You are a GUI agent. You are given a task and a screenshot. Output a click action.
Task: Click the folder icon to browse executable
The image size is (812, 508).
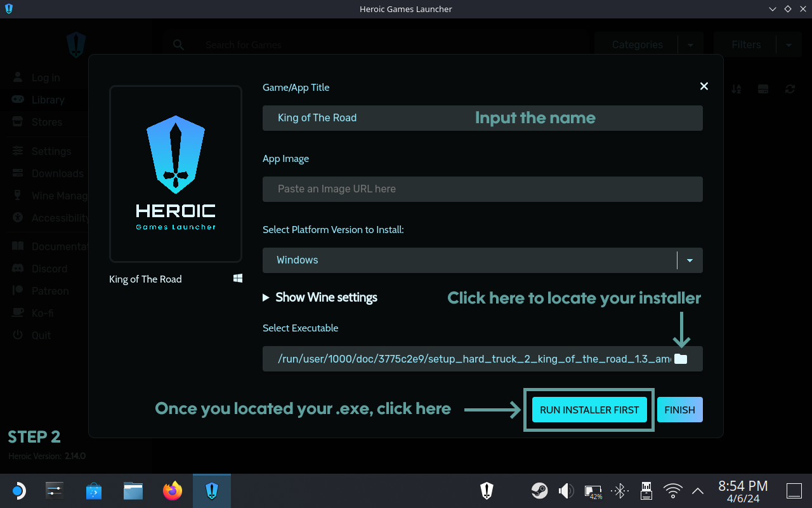(x=681, y=359)
